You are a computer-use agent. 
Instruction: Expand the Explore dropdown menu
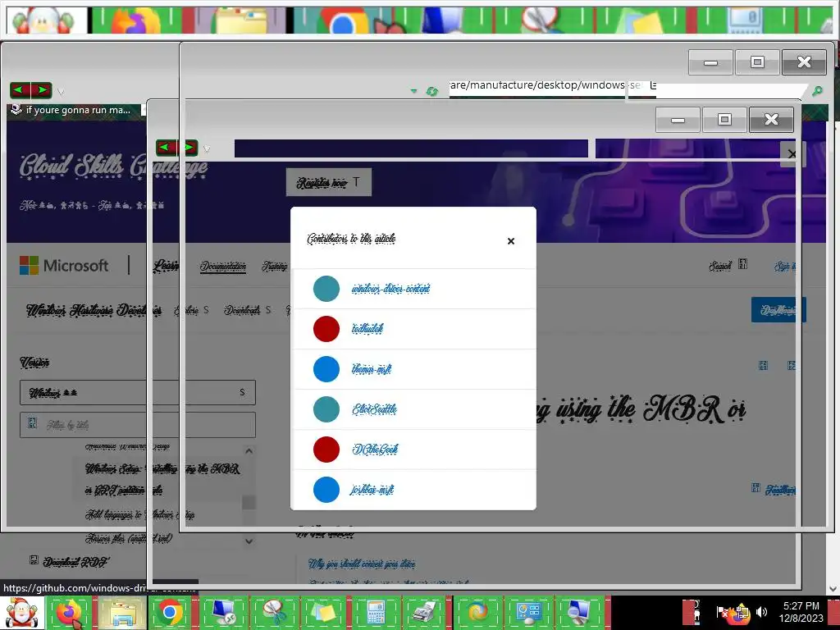tap(191, 310)
